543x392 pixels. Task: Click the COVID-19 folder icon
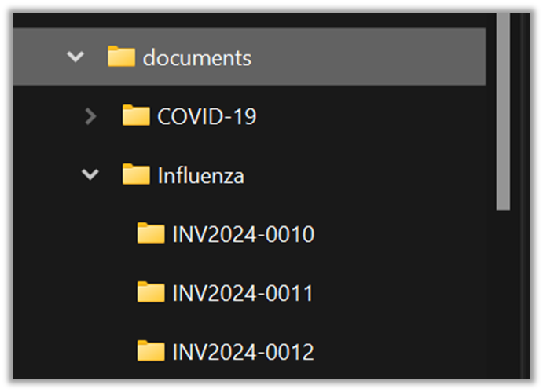tap(136, 116)
